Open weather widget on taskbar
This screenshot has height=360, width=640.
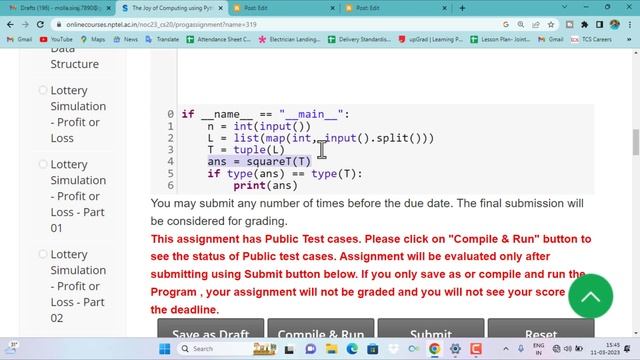coord(12,348)
